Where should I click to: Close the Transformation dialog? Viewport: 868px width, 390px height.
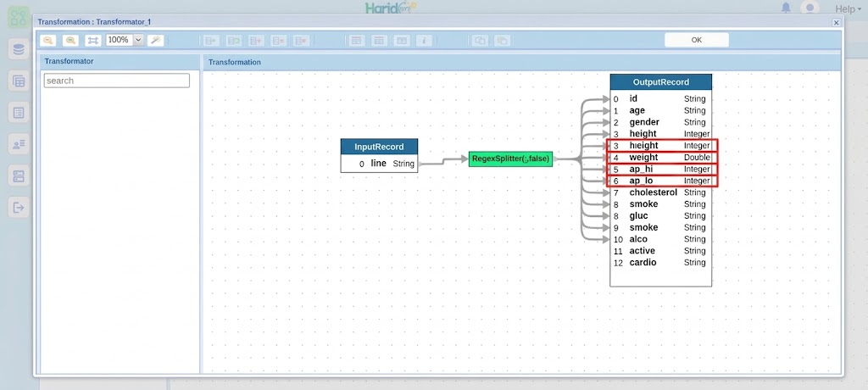837,23
